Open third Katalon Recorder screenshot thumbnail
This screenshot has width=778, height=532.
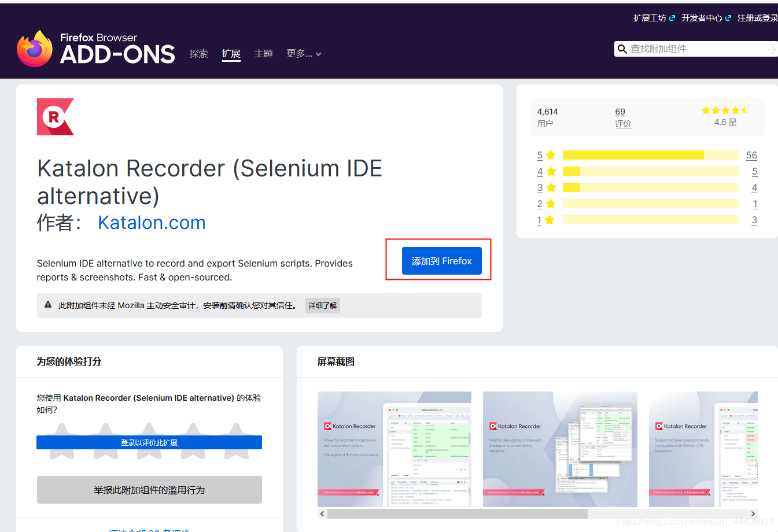703,449
